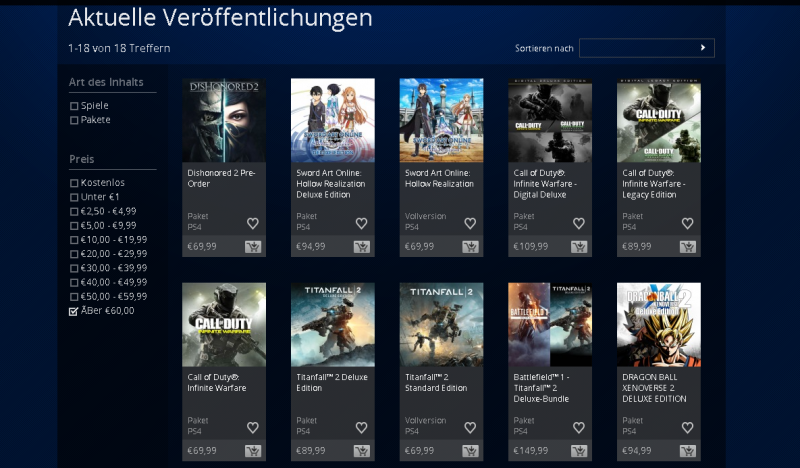Open Battlefield 1 Titanfall 2 bundle cover
The height and width of the screenshot is (468, 800).
pyautogui.click(x=550, y=325)
